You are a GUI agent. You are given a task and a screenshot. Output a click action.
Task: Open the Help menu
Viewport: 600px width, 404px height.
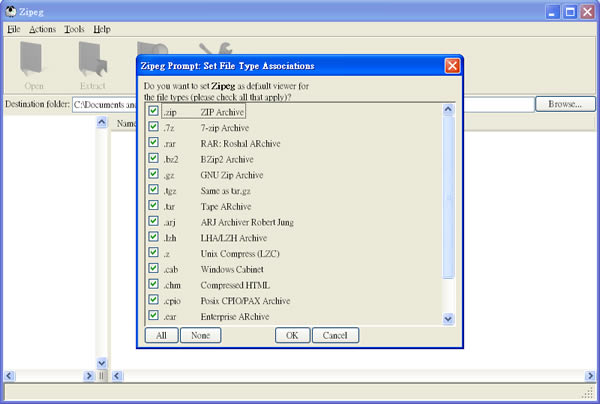pos(102,29)
